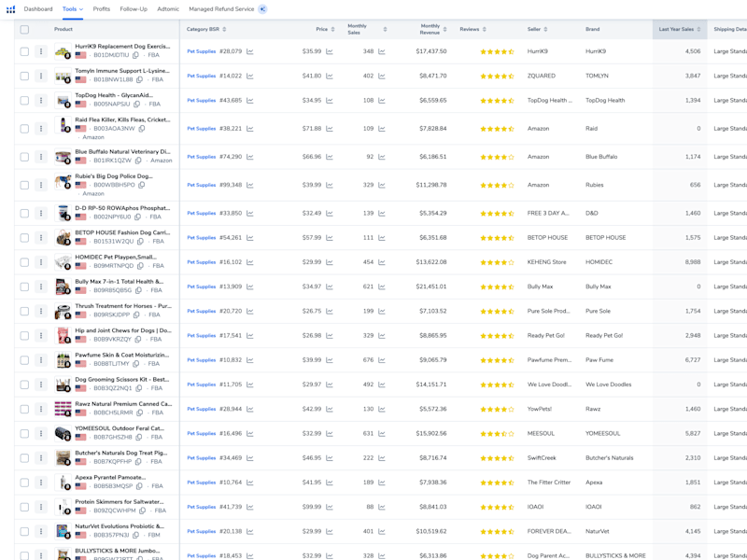This screenshot has height=560, width=747.
Task: Expand the Tools dropdown menu
Action: click(73, 9)
